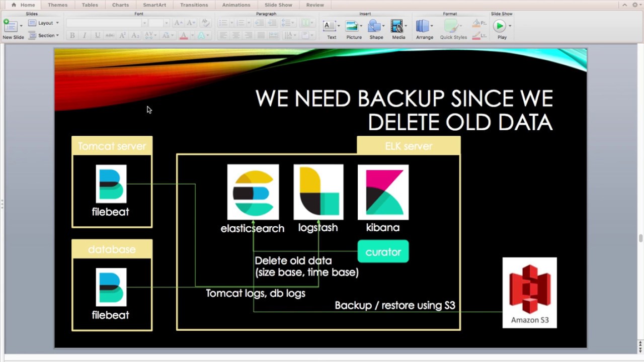
Task: Toggle Italic formatting
Action: (x=85, y=35)
